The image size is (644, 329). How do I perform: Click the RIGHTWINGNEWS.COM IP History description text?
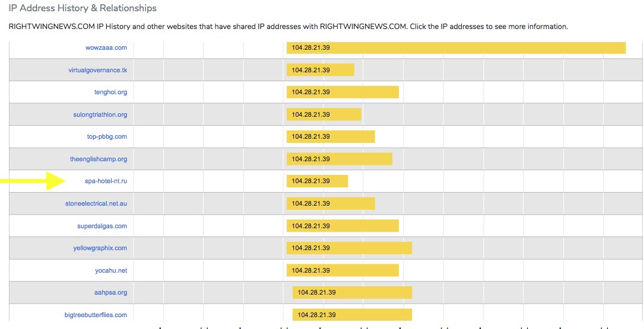288,27
